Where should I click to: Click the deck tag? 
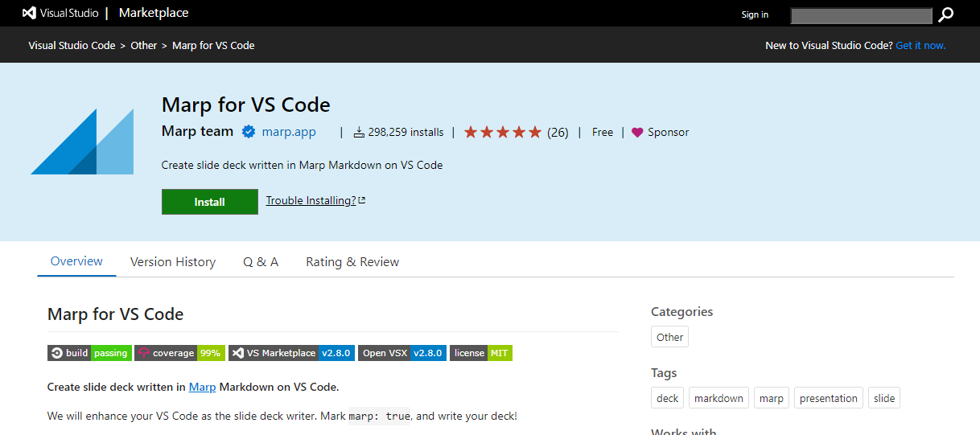[668, 398]
